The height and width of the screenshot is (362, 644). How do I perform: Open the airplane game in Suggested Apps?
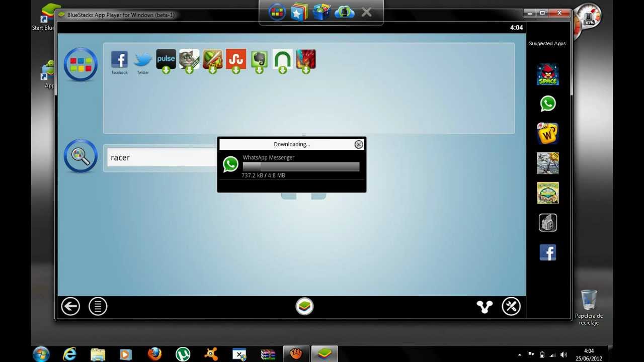click(x=547, y=163)
